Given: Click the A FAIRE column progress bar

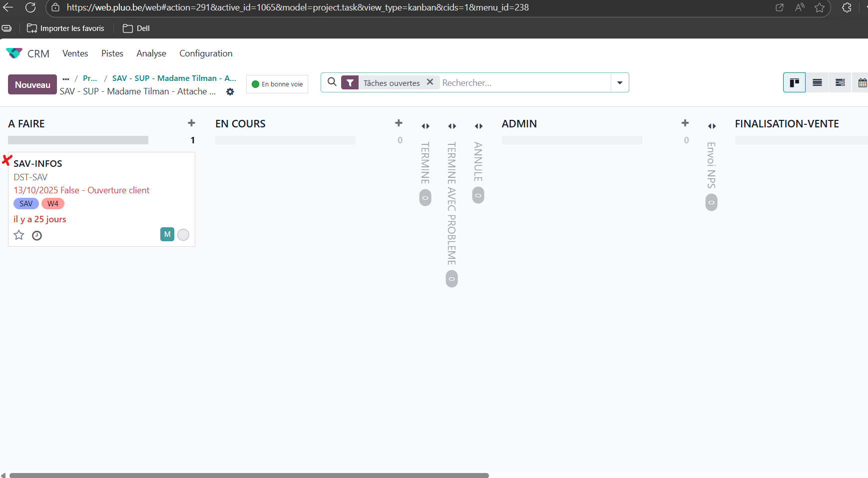Looking at the screenshot, I should click(78, 140).
